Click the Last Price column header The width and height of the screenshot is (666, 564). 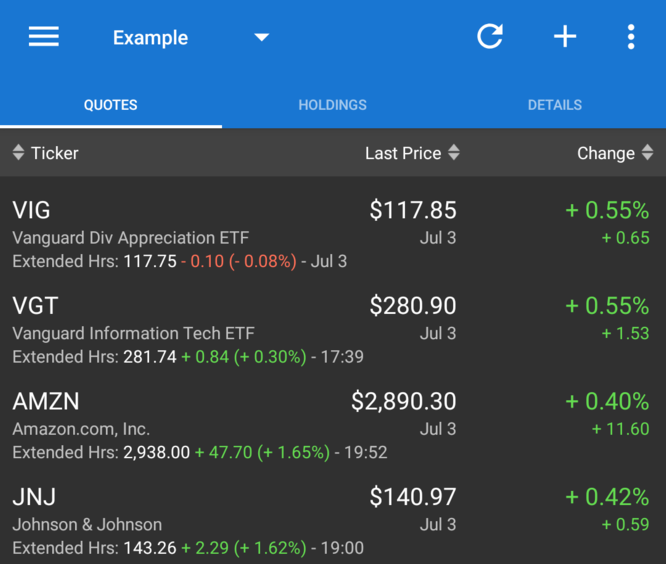click(402, 153)
